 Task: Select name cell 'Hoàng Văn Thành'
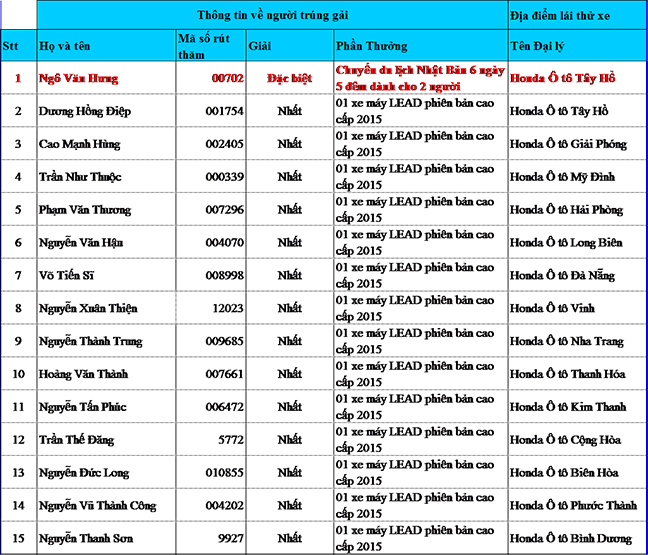coord(106,374)
